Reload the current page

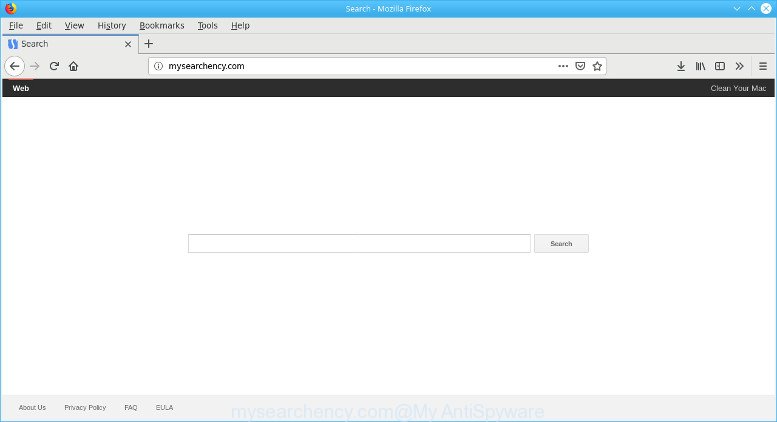click(54, 66)
